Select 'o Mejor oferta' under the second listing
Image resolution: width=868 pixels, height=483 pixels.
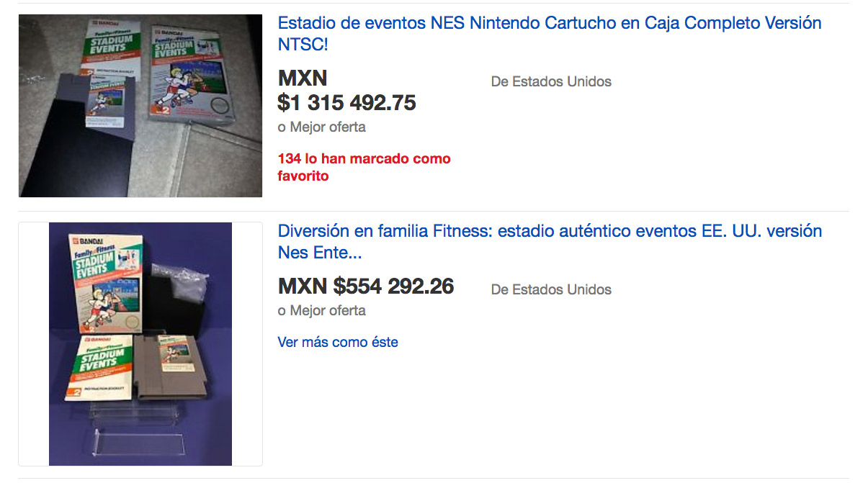[322, 310]
